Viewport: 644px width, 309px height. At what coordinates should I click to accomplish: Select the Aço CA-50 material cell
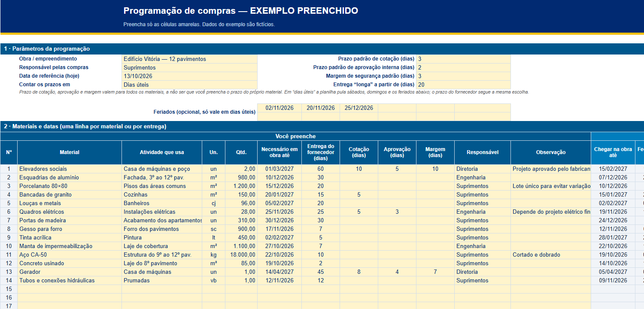point(70,254)
